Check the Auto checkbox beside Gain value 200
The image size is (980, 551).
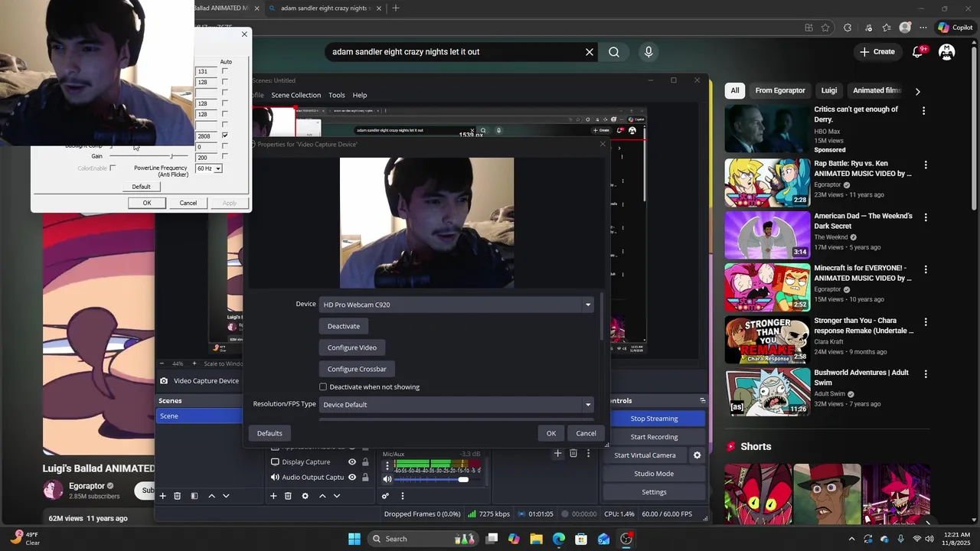click(x=224, y=157)
